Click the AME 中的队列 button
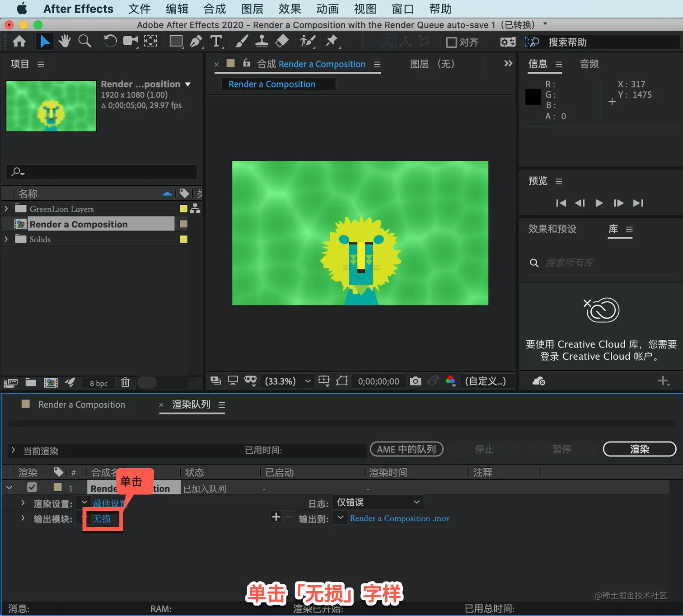683x616 pixels. [407, 449]
